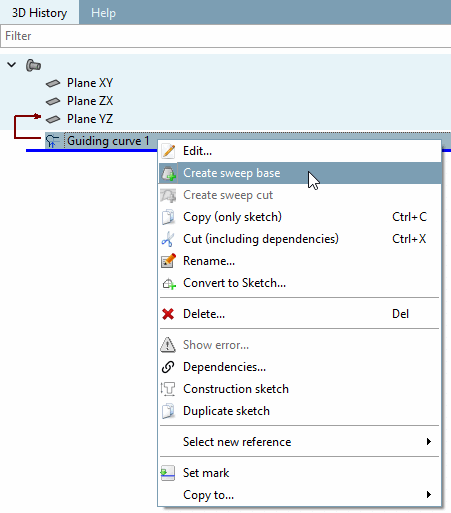The height and width of the screenshot is (513, 451).
Task: Click the scissors Cut icon
Action: point(168,239)
